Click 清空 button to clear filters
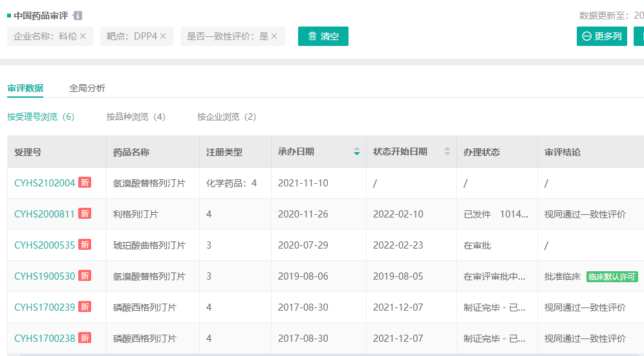 (x=323, y=36)
